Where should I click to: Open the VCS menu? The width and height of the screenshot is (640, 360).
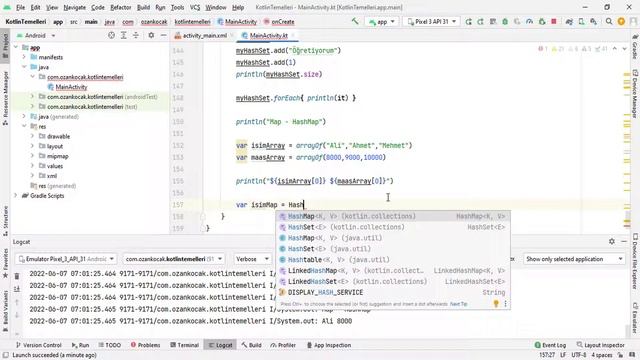195,7
